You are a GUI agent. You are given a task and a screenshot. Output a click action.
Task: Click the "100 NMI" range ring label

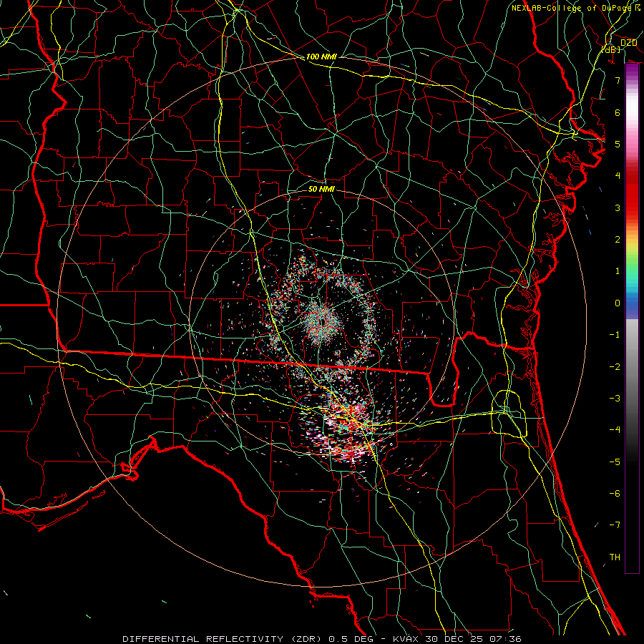[x=321, y=57]
